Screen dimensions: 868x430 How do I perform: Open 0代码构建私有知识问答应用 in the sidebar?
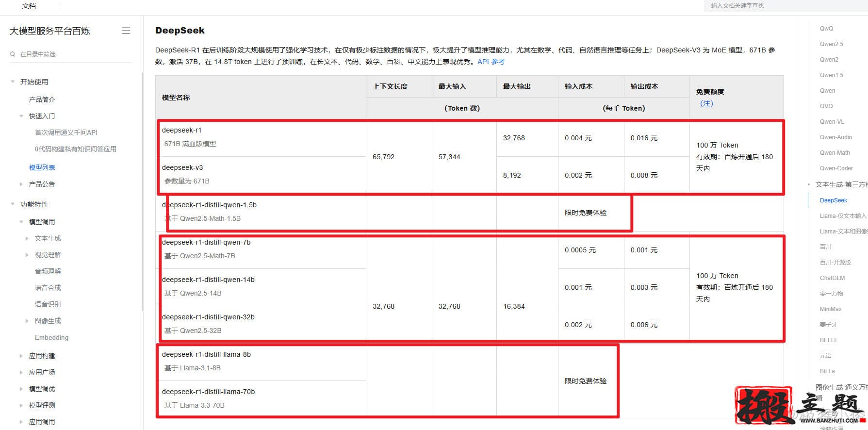76,149
